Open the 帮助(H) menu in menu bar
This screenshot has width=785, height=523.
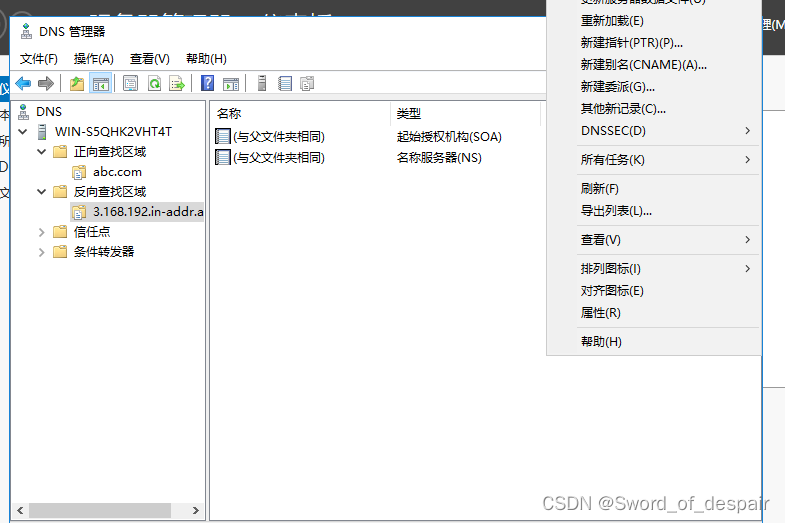click(x=206, y=59)
